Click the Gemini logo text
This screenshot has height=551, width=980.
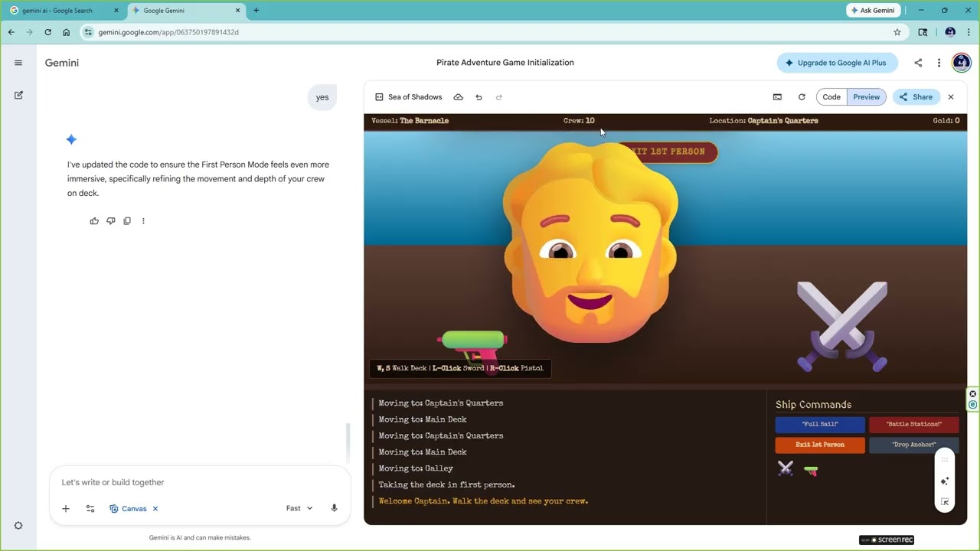(x=62, y=63)
